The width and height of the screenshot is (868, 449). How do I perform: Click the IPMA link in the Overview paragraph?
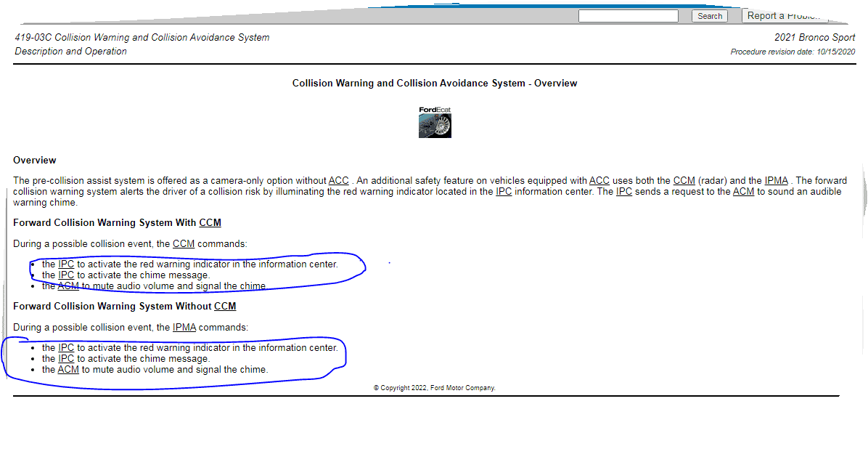(776, 181)
